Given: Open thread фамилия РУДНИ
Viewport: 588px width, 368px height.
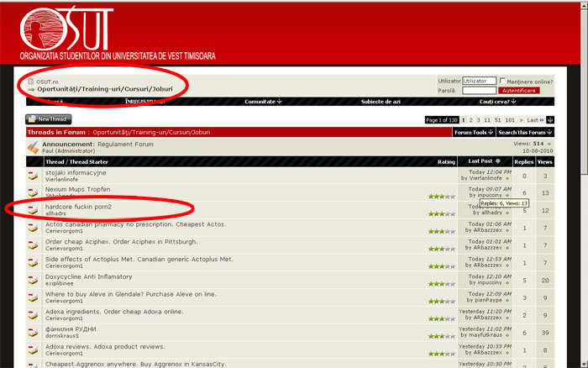Looking at the screenshot, I should pos(71,329).
